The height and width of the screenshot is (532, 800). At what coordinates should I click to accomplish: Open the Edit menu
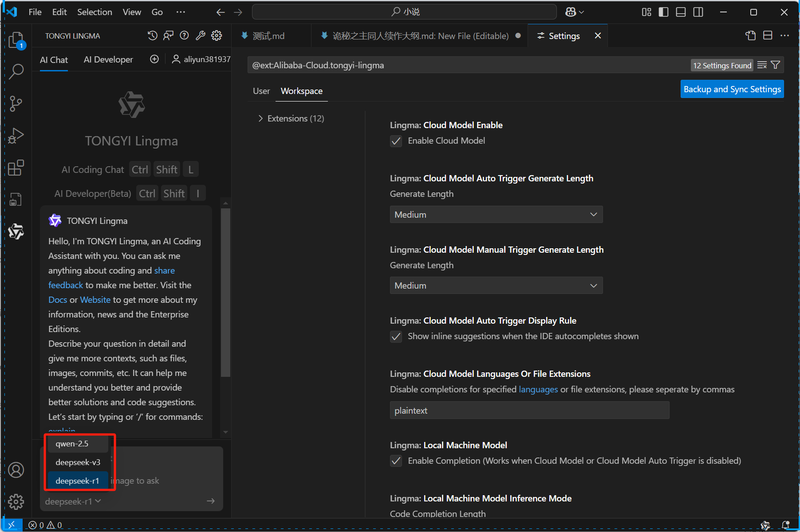coord(59,12)
